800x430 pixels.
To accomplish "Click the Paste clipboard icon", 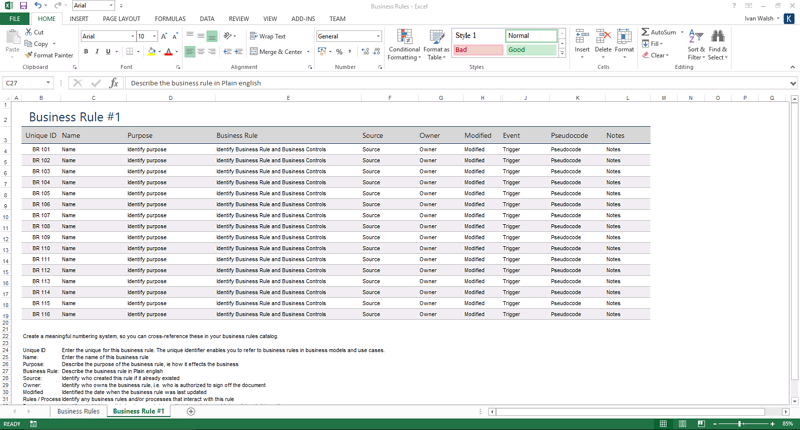I will coord(12,37).
